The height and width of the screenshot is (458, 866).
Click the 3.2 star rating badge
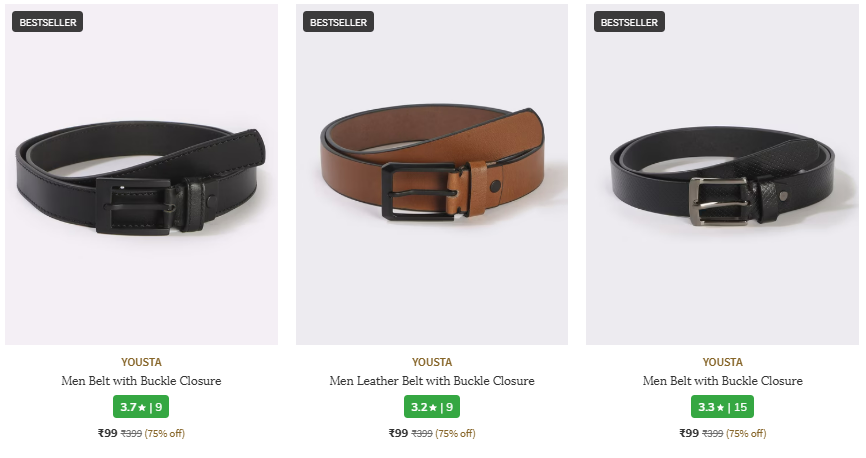tap(432, 407)
